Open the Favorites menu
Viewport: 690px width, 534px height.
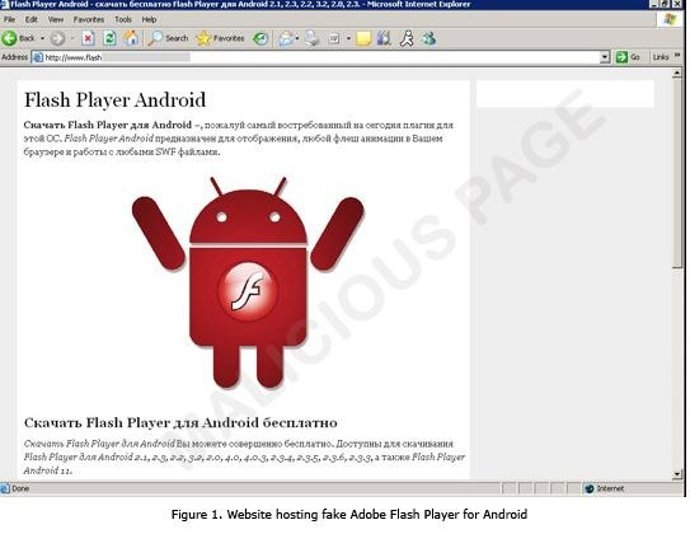click(x=88, y=19)
